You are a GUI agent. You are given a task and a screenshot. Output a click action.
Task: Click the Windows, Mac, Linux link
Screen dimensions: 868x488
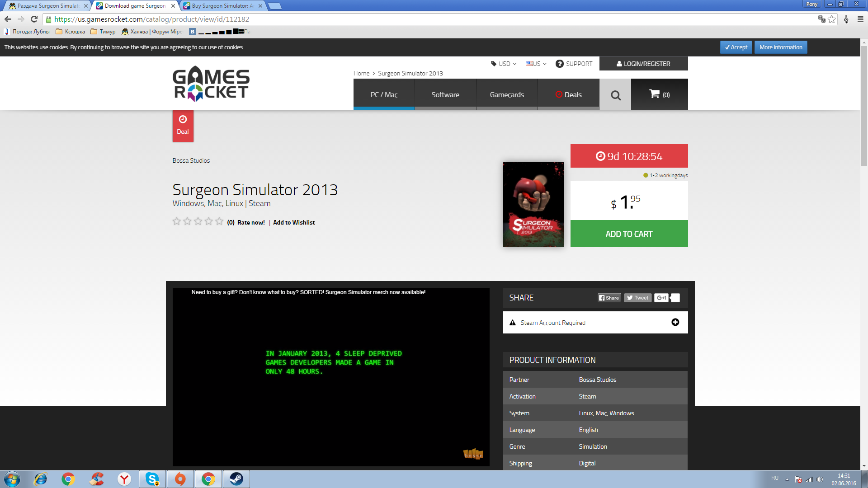[x=208, y=203]
